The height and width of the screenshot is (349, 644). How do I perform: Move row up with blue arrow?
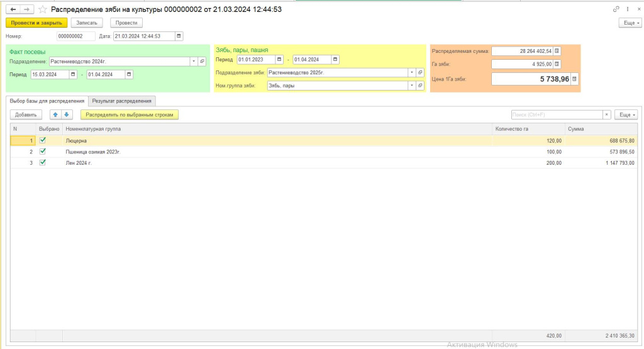pyautogui.click(x=56, y=115)
